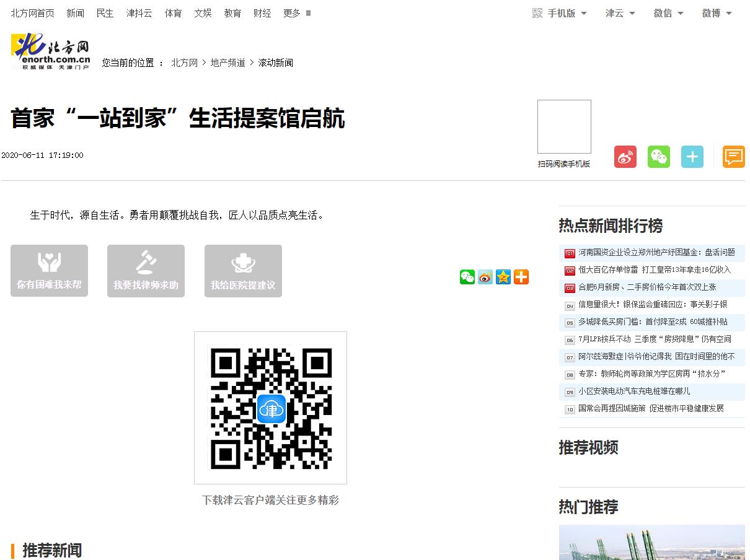Open news item 国常会再提因城施策
Screen dimensions: 750x560
[651, 409]
